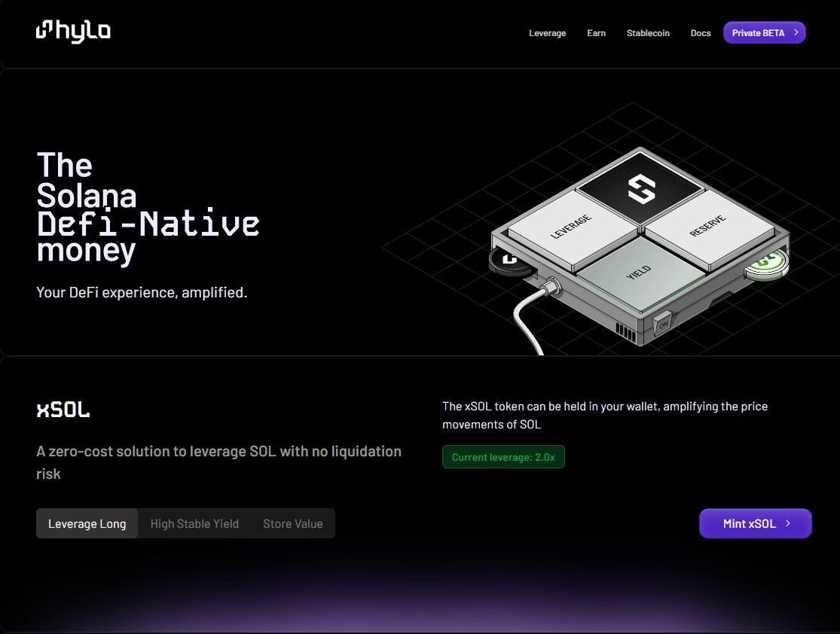Click the ON switch on the device
840x634 pixels.
point(663,324)
